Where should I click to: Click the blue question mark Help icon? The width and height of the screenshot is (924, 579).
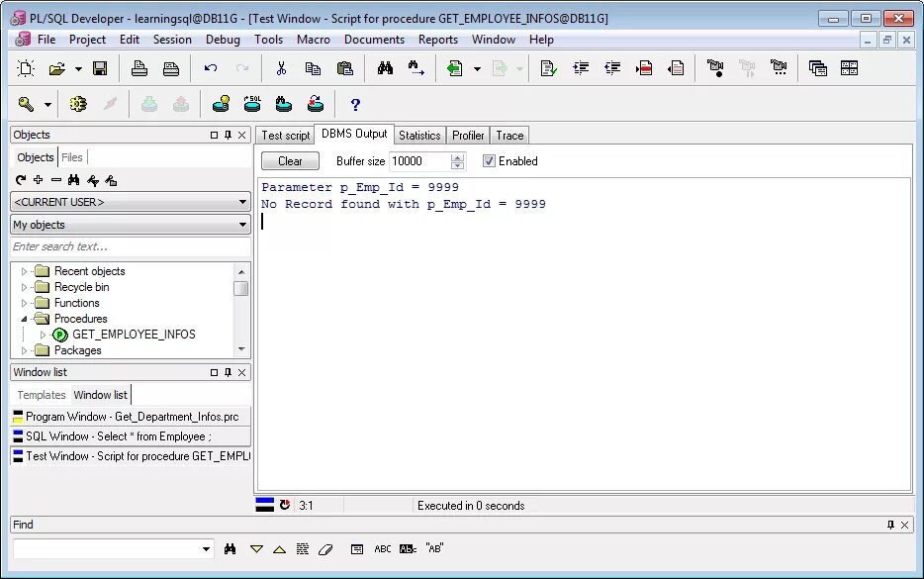tap(355, 104)
